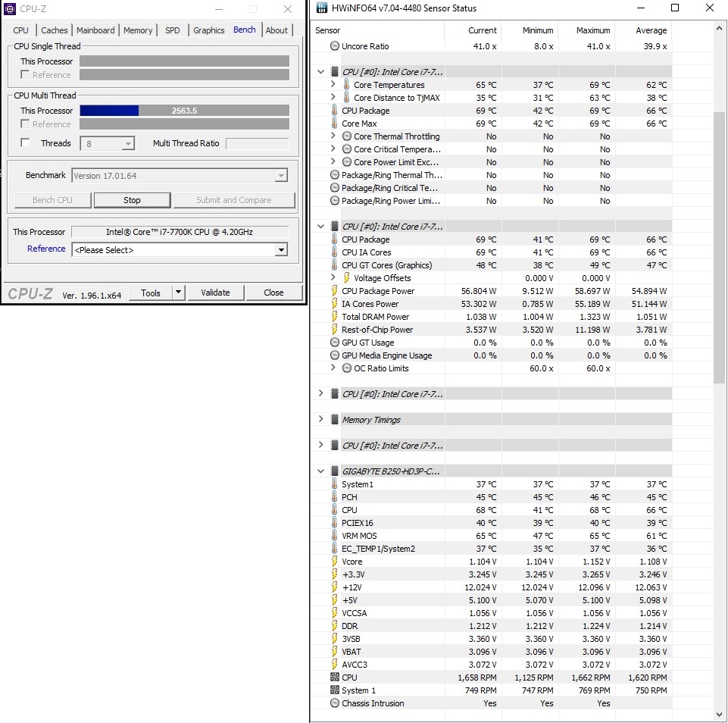
Task: Click the Tools button
Action: pos(151,293)
